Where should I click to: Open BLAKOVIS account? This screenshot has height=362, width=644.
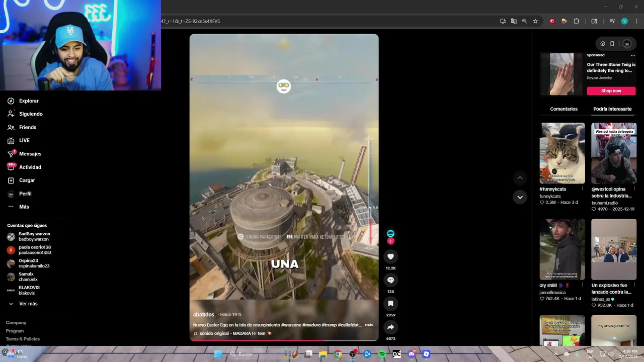23,290
